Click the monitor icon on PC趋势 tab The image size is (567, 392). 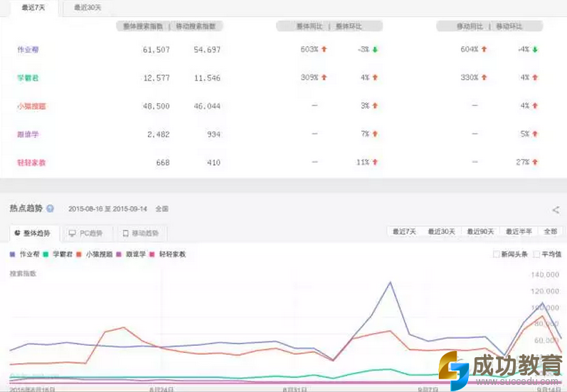(72, 233)
